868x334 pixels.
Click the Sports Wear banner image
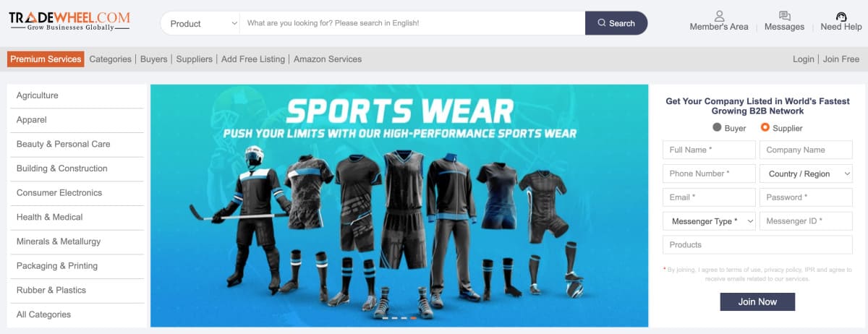point(399,205)
